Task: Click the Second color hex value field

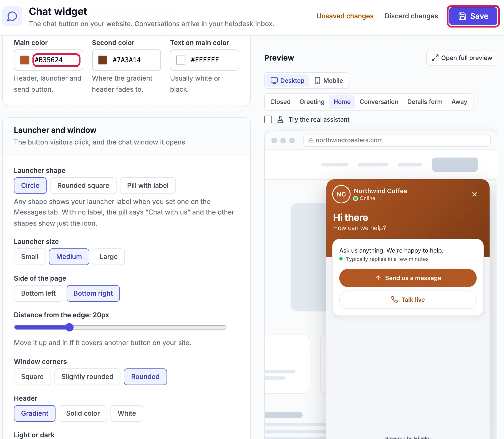Action: coord(135,60)
